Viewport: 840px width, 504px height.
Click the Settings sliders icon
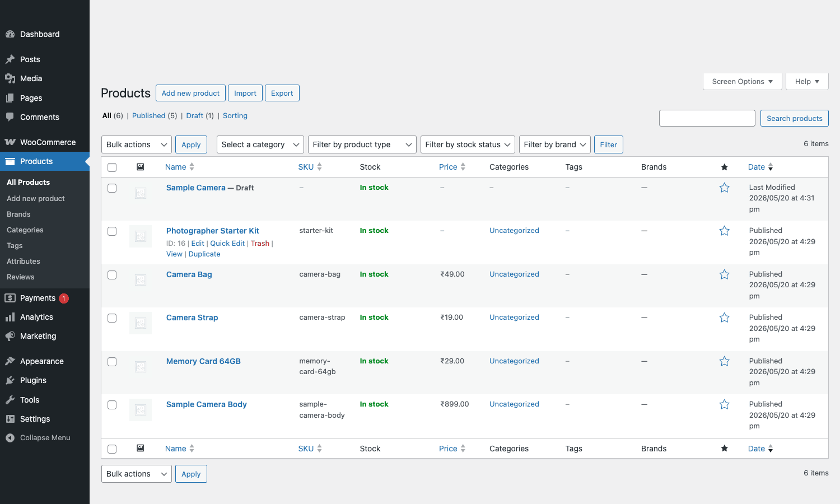pyautogui.click(x=10, y=419)
